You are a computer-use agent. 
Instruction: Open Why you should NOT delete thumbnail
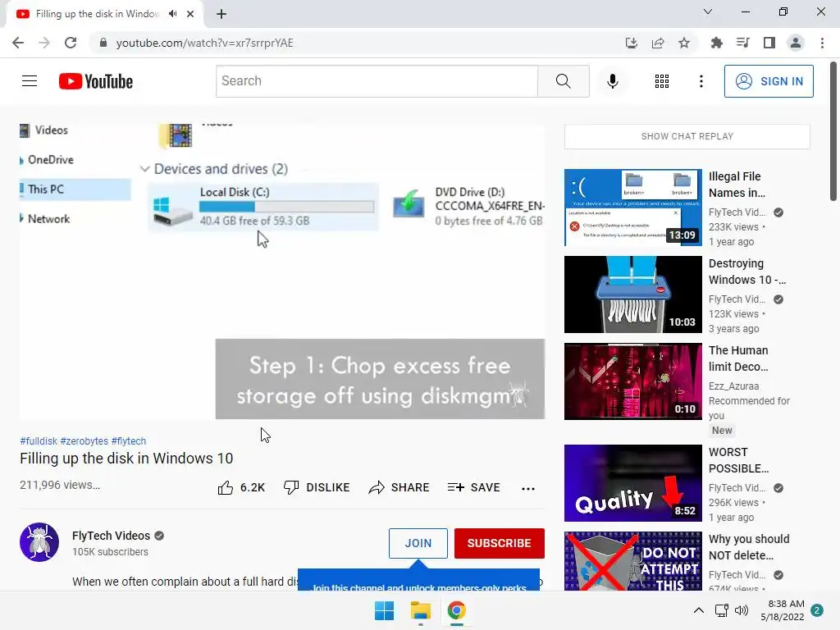click(x=632, y=561)
